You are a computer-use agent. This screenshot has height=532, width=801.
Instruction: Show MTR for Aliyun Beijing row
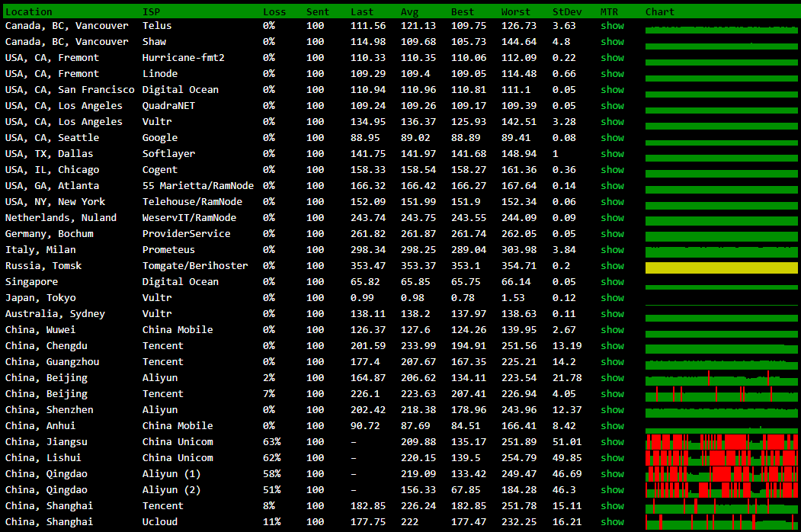point(612,378)
